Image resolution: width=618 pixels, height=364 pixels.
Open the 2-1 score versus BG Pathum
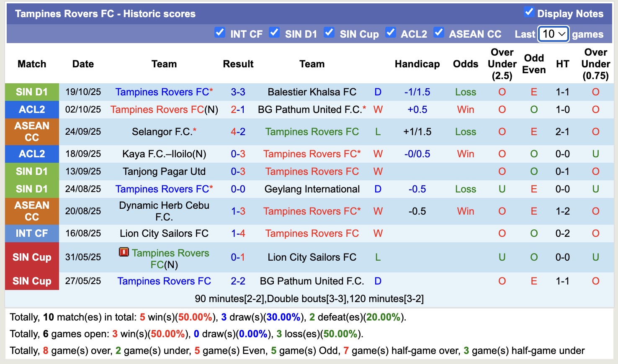tap(238, 110)
